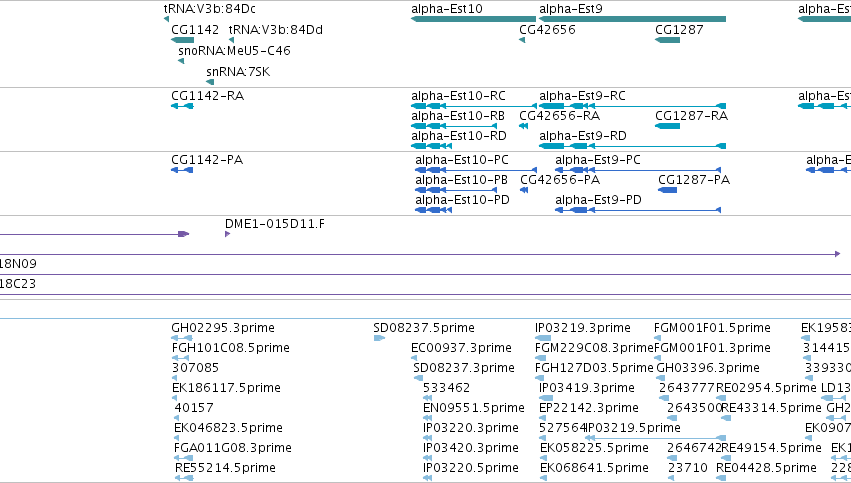Select the EK068641.5prime EST
Image resolution: width=851 pixels, height=483 pixels.
pyautogui.click(x=594, y=468)
